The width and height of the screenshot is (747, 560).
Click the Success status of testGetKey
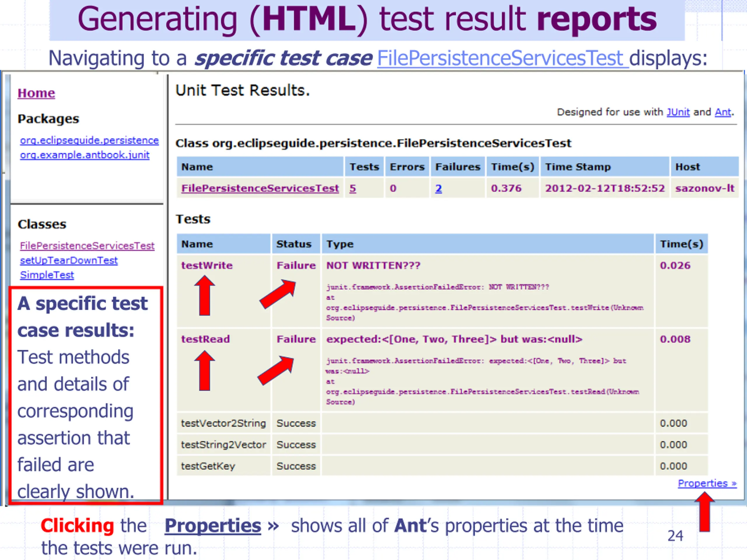coord(296,466)
